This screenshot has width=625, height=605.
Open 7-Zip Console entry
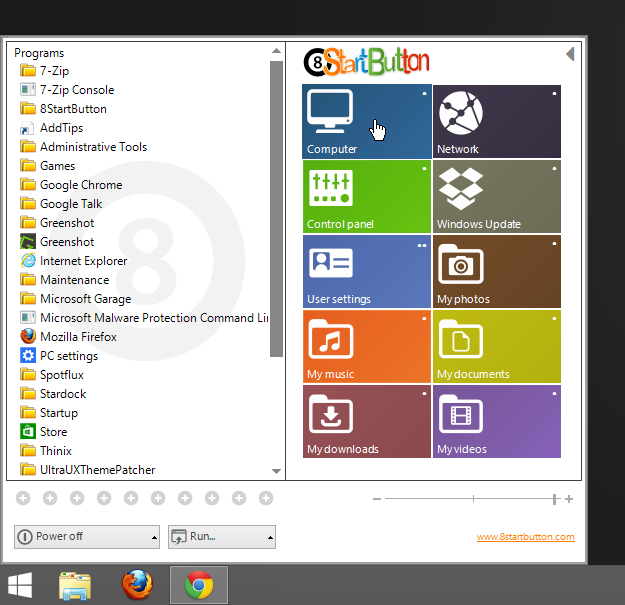[67, 90]
